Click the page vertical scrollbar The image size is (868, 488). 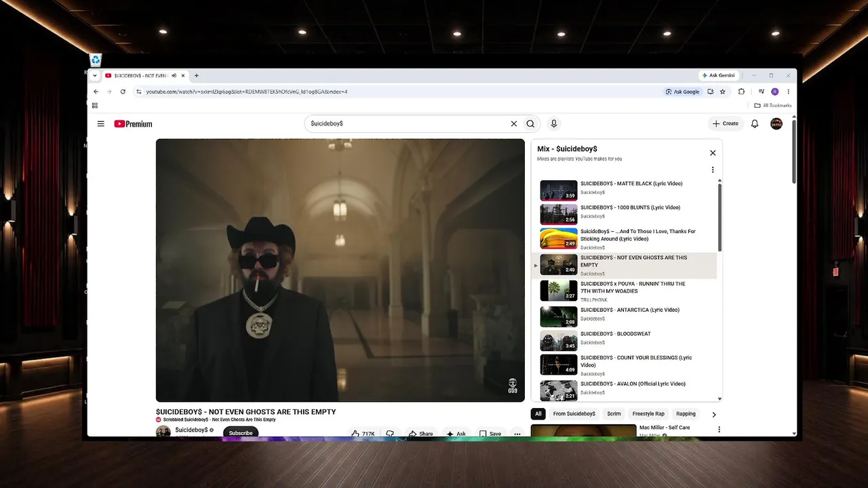tap(793, 150)
